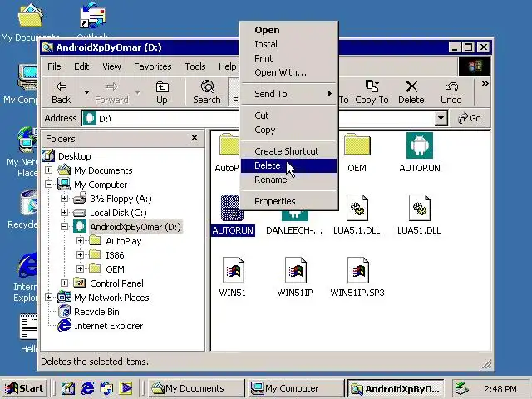Open Properties from the context menu

coord(288,201)
